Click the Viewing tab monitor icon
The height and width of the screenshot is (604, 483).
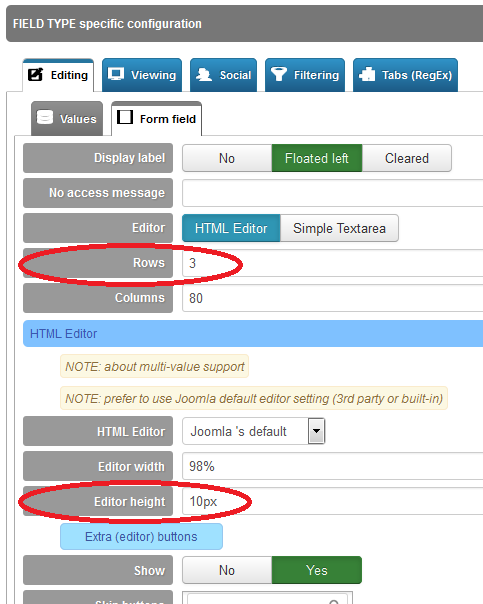(116, 74)
